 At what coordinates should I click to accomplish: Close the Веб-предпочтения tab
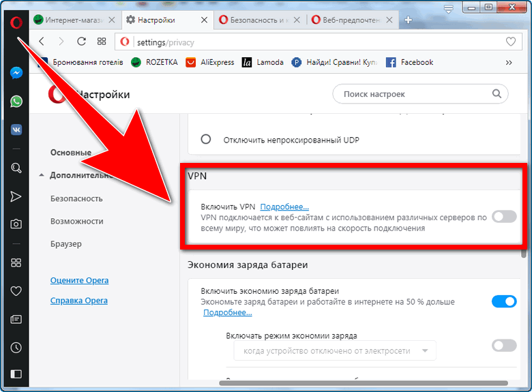[389, 20]
